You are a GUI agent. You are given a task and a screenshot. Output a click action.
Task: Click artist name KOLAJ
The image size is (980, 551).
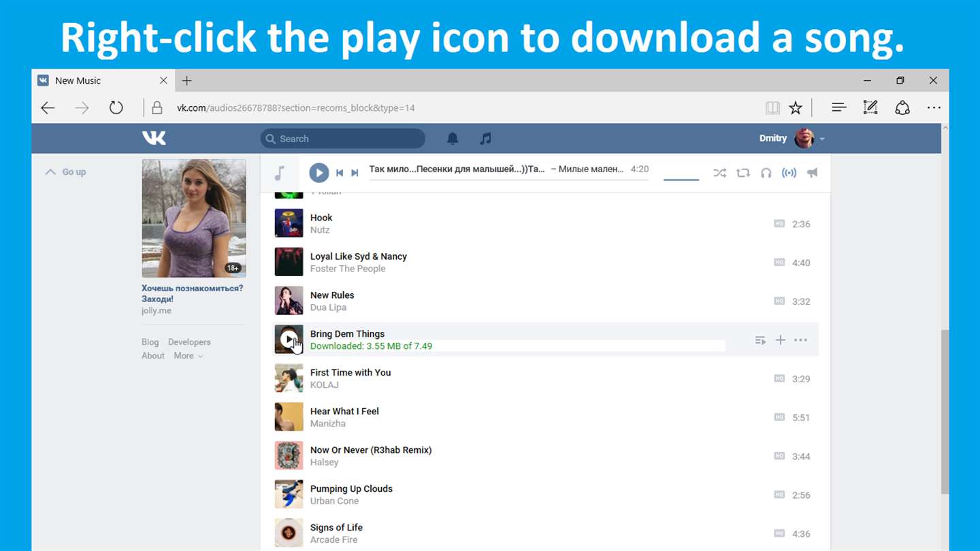tap(325, 385)
